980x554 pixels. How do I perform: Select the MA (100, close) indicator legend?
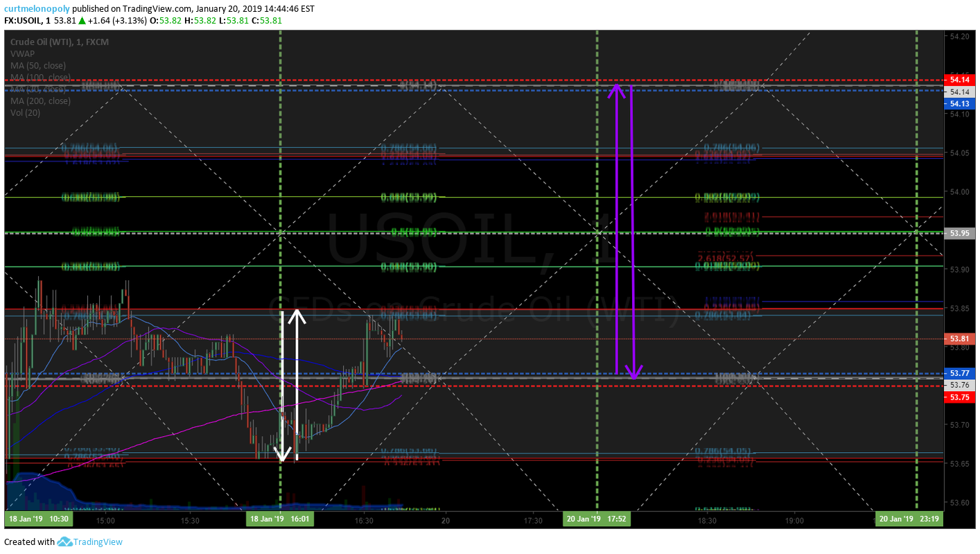(40, 77)
